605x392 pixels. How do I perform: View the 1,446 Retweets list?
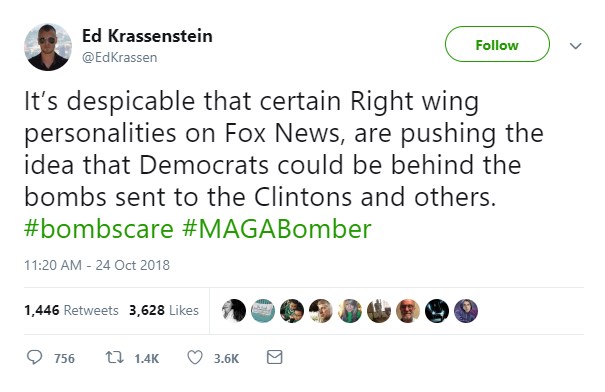(71, 310)
